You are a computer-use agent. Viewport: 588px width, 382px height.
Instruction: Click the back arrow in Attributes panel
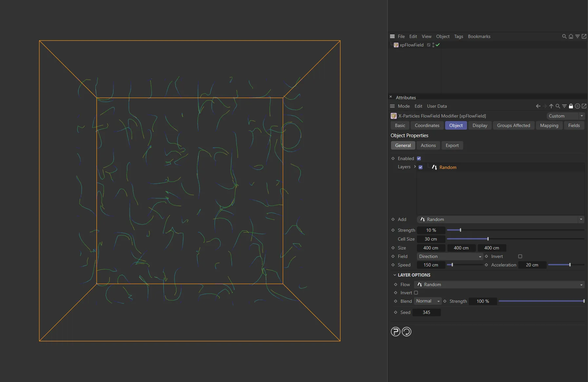click(x=538, y=106)
